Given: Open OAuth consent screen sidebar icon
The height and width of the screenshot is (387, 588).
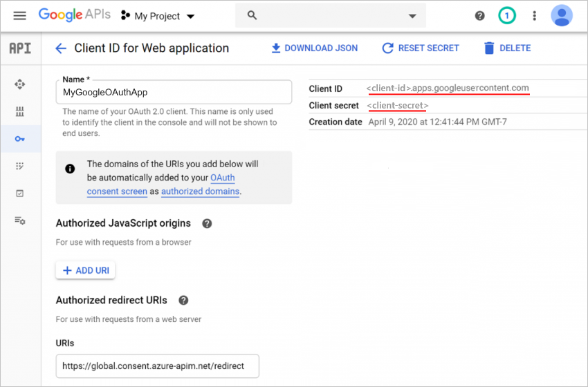Looking at the screenshot, I should point(19,166).
